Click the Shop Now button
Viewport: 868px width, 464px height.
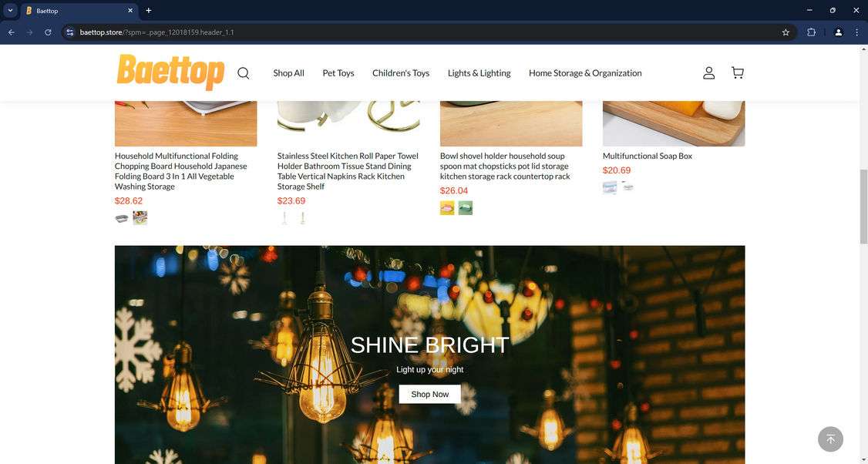pos(429,394)
